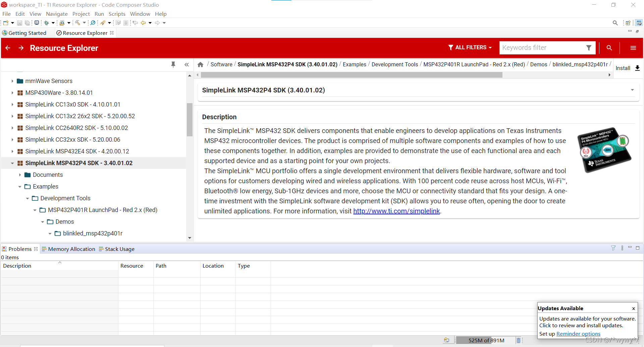
Task: Click the Save toolbar icon
Action: pos(19,23)
